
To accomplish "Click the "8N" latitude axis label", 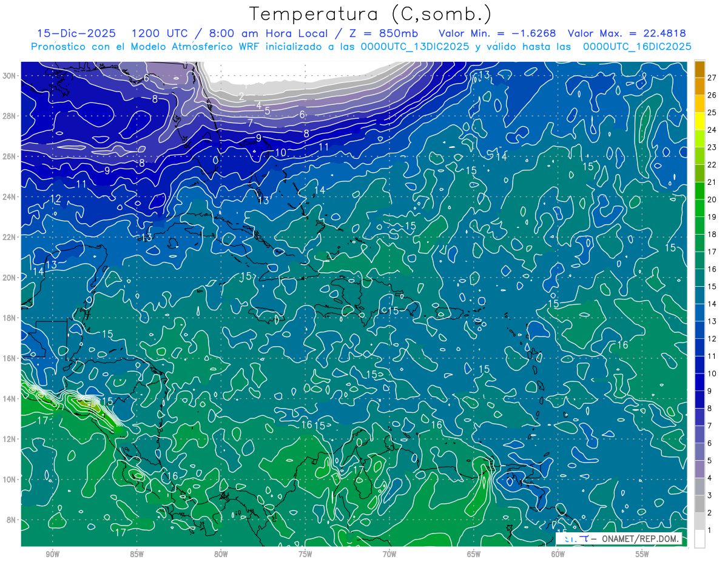I will [13, 520].
